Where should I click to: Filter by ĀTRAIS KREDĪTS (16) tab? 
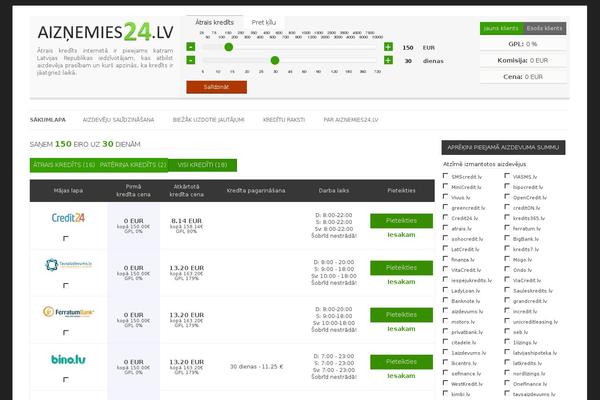point(64,165)
